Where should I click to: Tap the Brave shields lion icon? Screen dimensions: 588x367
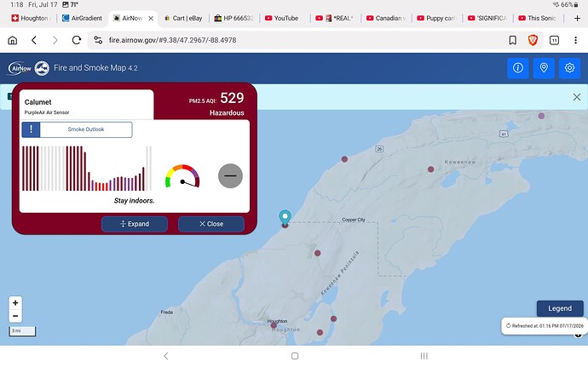tap(533, 40)
